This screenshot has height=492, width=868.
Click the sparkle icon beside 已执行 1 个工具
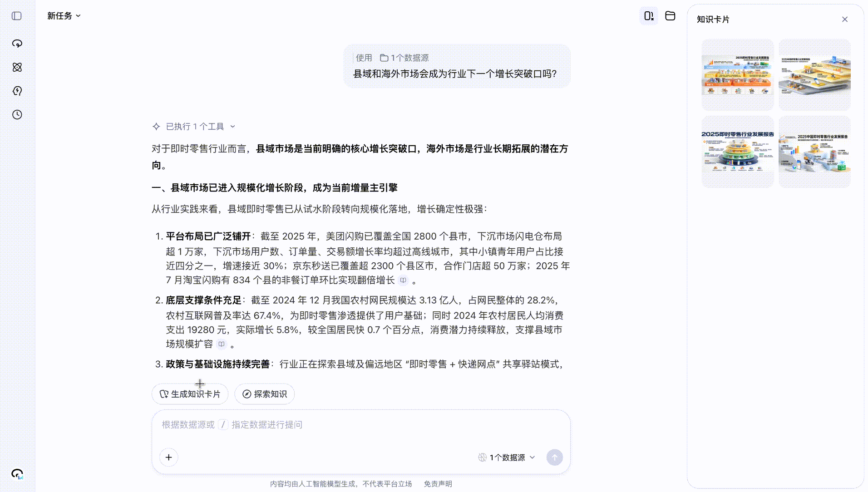tap(156, 127)
